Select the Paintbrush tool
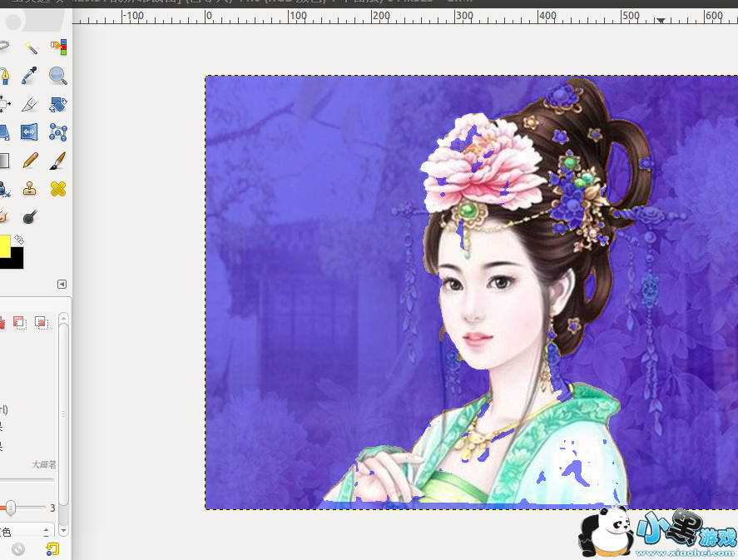Viewport: 738px width, 560px height. click(x=58, y=161)
